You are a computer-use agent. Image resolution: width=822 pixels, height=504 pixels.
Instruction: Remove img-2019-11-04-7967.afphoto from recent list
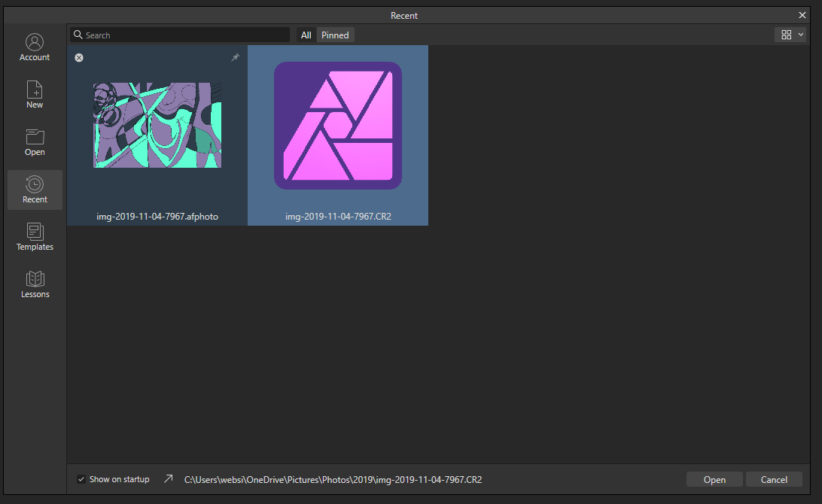click(x=79, y=58)
